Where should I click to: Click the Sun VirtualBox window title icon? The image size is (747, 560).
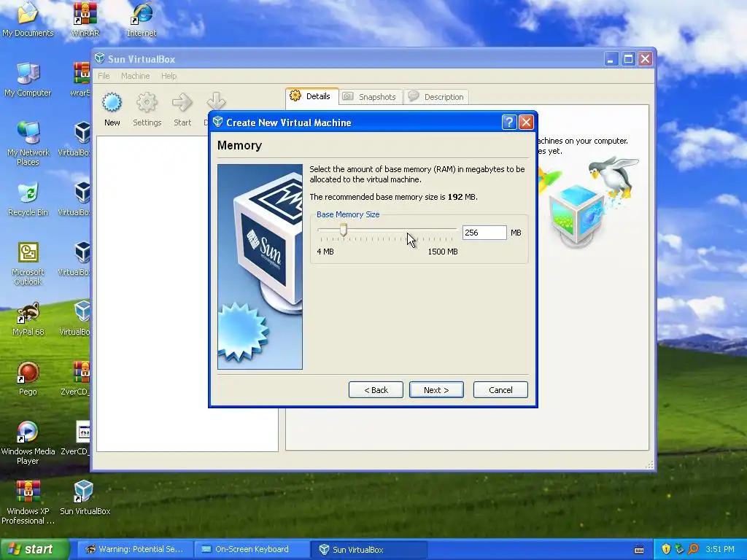pyautogui.click(x=99, y=58)
